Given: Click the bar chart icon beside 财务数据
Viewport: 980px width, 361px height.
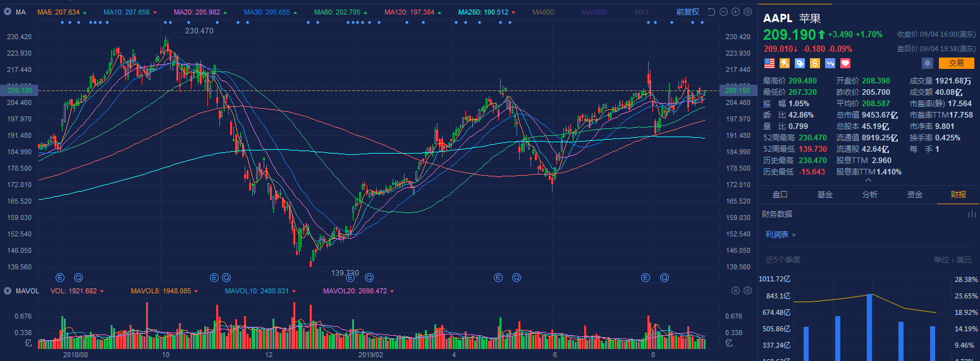Looking at the screenshot, I should [972, 214].
